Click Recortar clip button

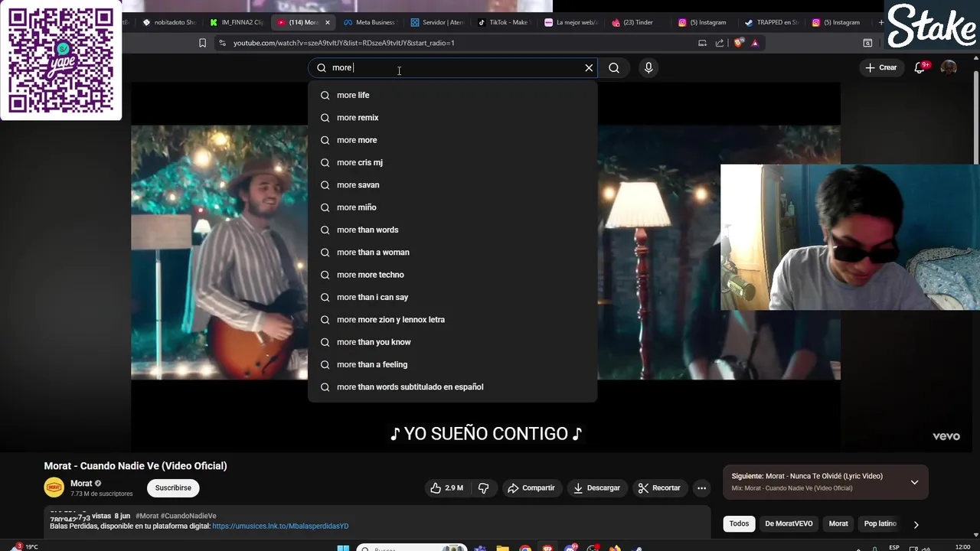pyautogui.click(x=659, y=487)
